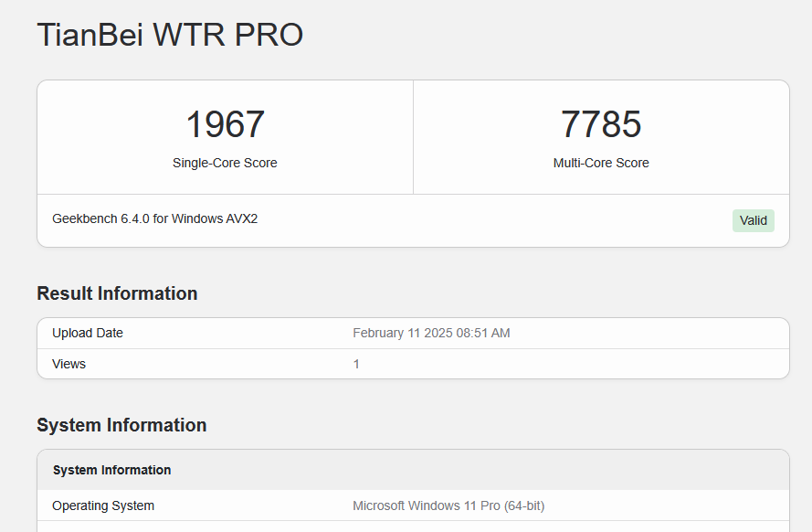Image resolution: width=812 pixels, height=532 pixels.
Task: Click the TianBei WTR PRO page title
Action: point(170,36)
